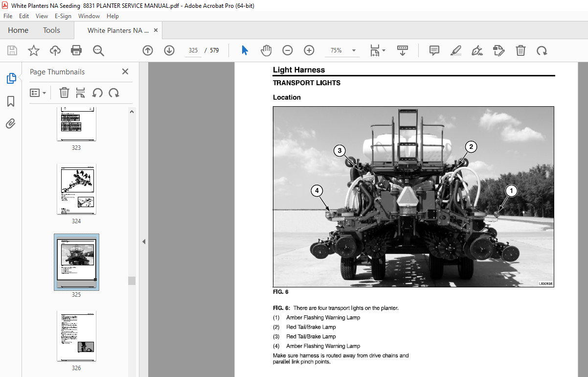Open the Sign document pen icon
The width and height of the screenshot is (588, 377).
click(477, 50)
